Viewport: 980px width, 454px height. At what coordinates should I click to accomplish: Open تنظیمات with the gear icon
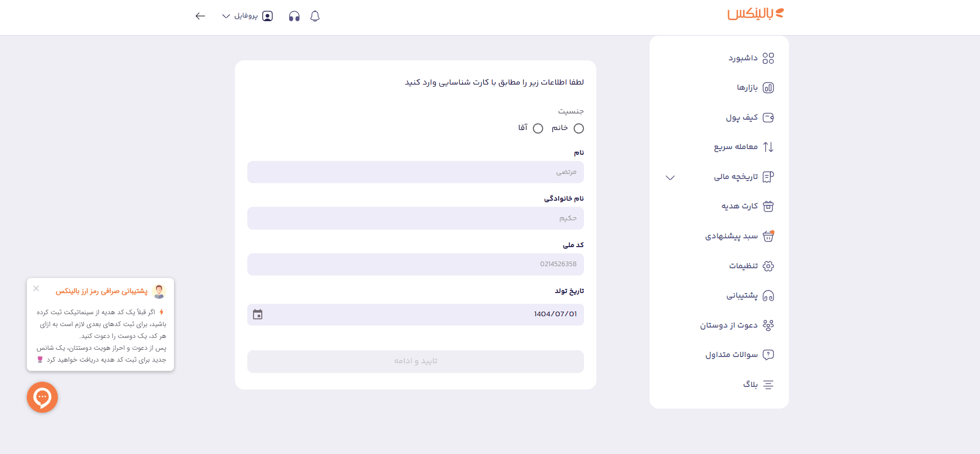tap(769, 266)
